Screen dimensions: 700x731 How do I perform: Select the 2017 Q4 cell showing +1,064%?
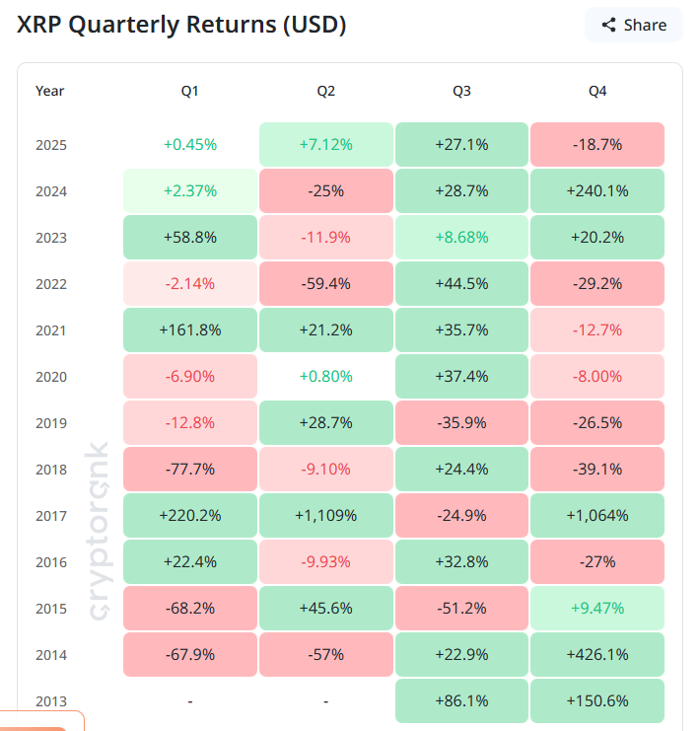tap(597, 515)
